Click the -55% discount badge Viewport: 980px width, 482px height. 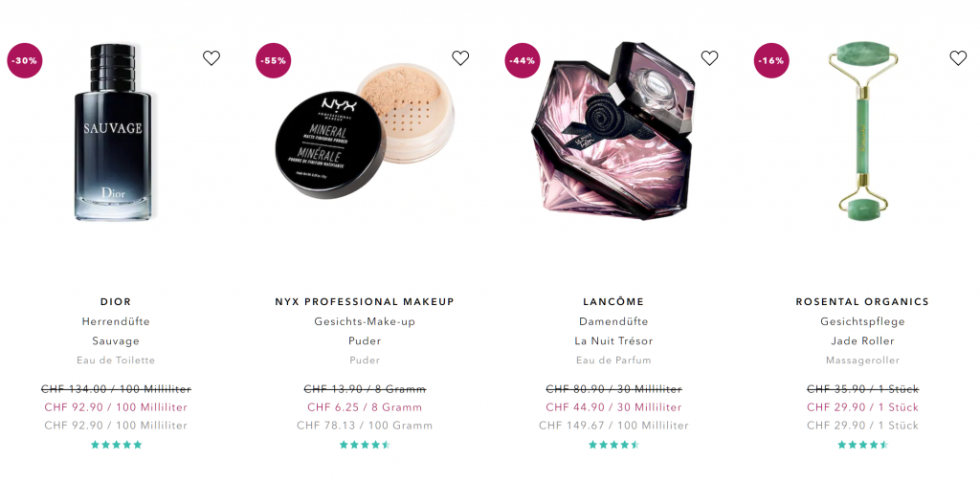(274, 60)
